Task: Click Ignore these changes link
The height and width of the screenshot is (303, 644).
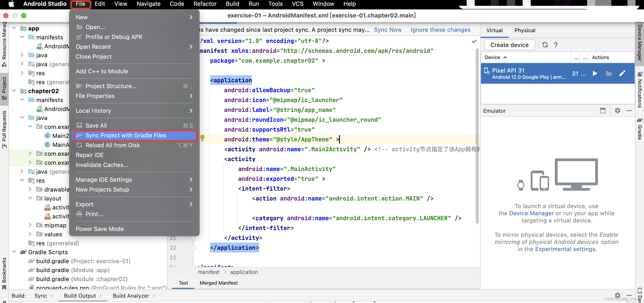Action: (x=440, y=30)
